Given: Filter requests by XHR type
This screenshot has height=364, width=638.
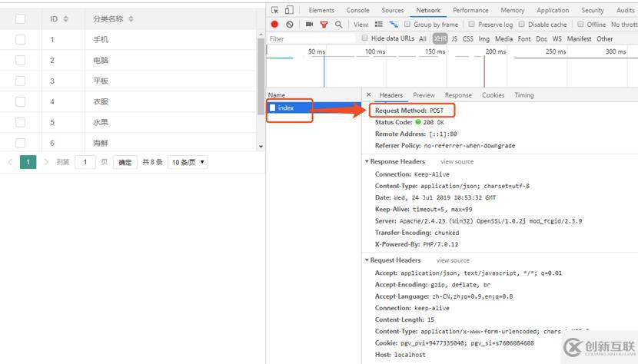Looking at the screenshot, I should coord(440,38).
